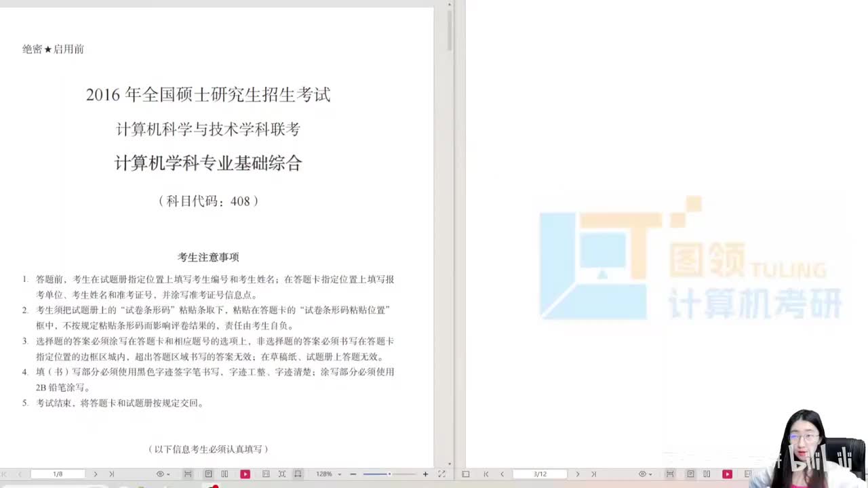Select single page layout in right viewer
Viewport: 868px width, 488px height.
[x=690, y=474]
